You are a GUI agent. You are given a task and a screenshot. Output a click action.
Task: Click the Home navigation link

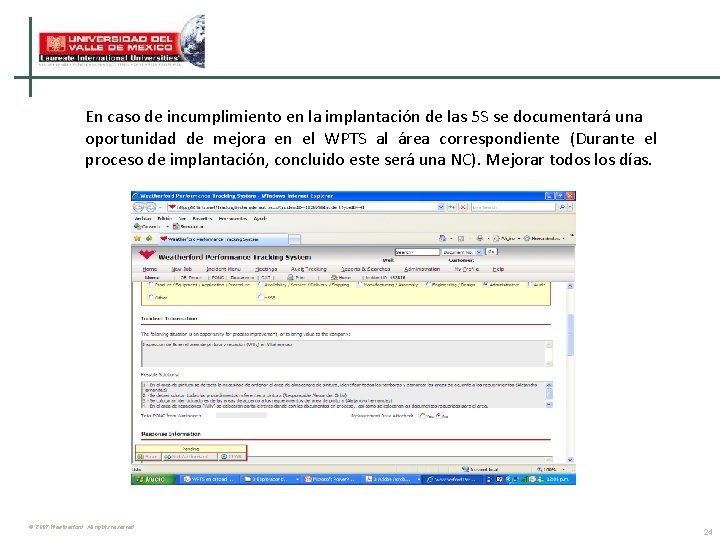point(150,269)
